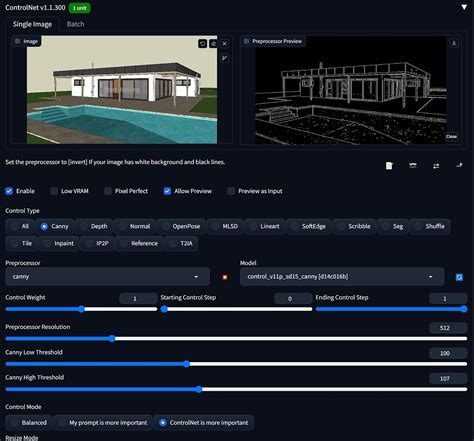Viewport: 474px width, 441px height.
Task: Toggle the Low VRAM checkbox
Action: 54,191
